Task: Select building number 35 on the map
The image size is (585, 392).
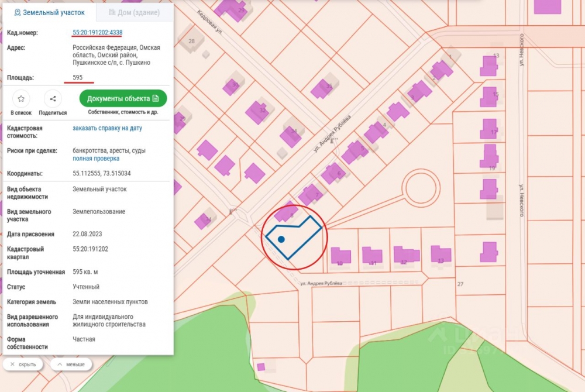Action: point(322,88)
